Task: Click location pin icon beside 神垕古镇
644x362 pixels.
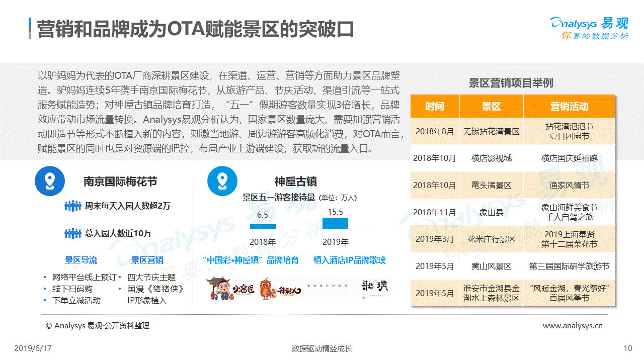Action: pos(223,180)
